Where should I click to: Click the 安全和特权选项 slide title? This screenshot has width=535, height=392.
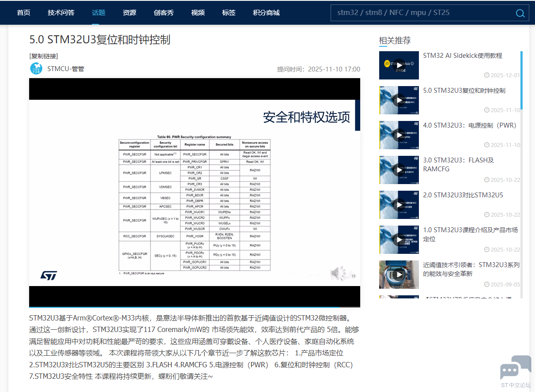click(x=306, y=117)
